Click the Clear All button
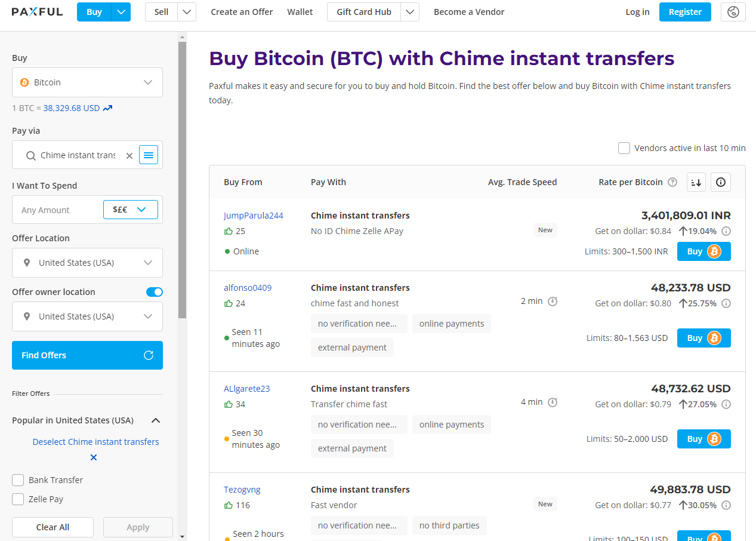The height and width of the screenshot is (541, 756). coord(53,527)
